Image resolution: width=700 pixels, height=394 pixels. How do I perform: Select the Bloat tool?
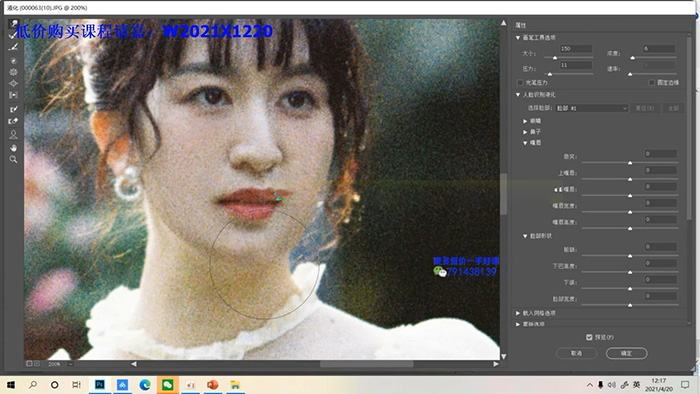pyautogui.click(x=13, y=83)
